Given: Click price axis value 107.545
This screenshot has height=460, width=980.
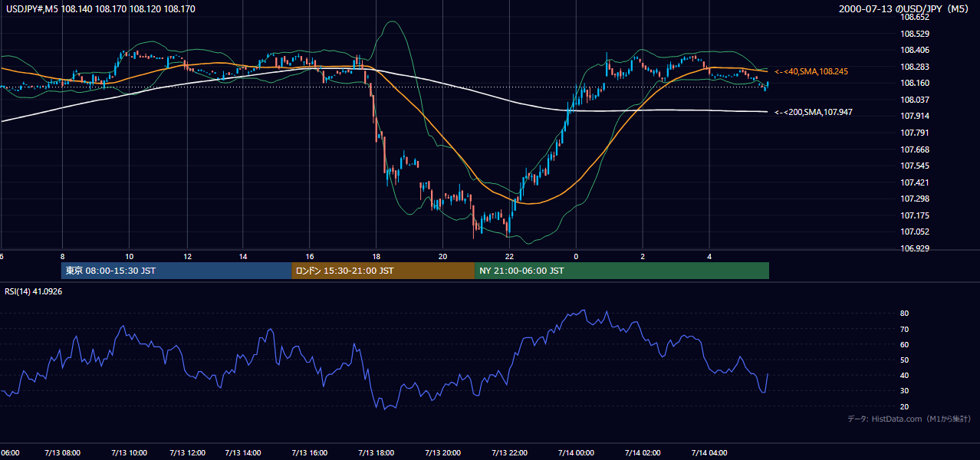Looking at the screenshot, I should click(914, 166).
